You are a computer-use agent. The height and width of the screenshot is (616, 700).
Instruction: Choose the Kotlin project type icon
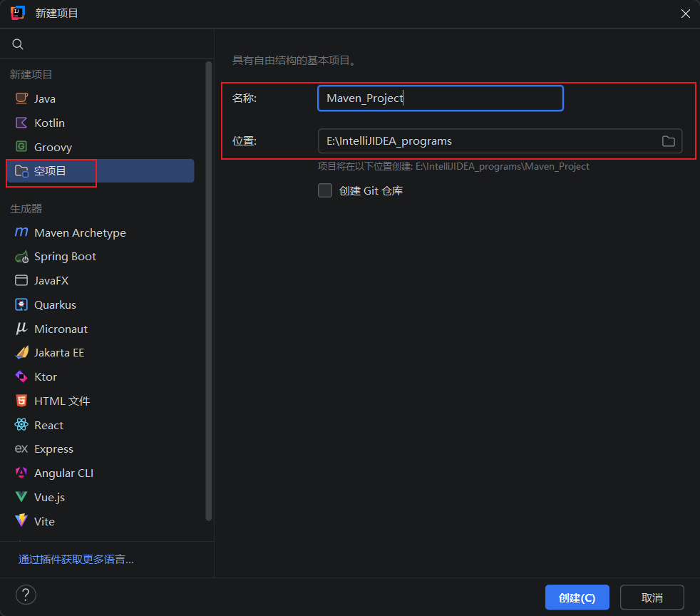[x=21, y=123]
